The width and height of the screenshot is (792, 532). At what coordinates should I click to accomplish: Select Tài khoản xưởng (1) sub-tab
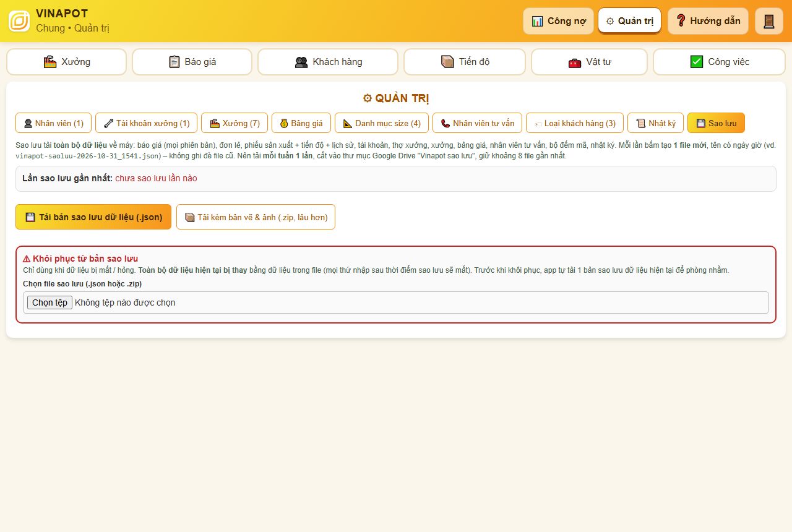pyautogui.click(x=147, y=123)
